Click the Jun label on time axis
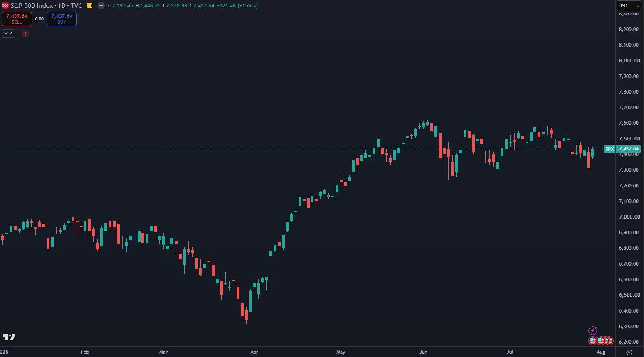644x357 pixels. click(x=423, y=352)
